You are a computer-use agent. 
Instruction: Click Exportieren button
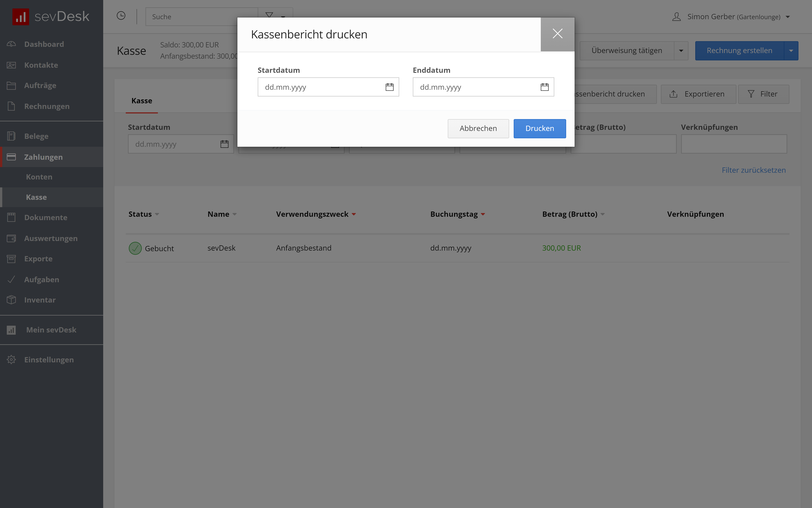(698, 94)
